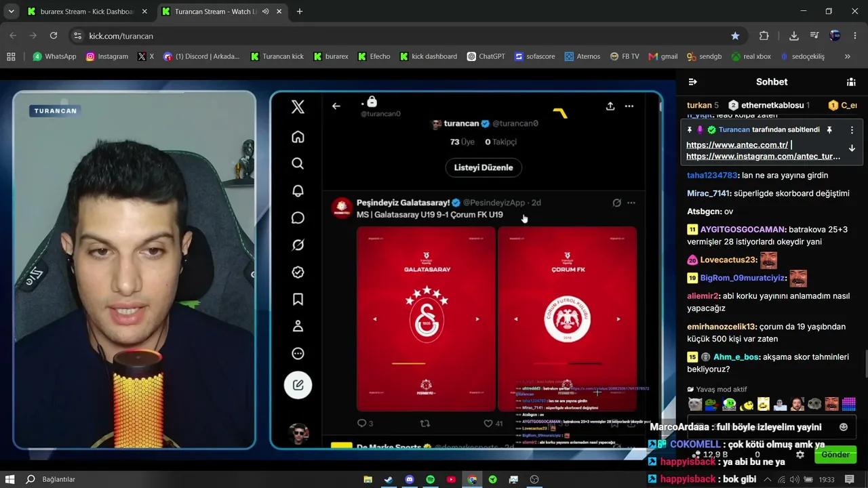Open the antec.com.tr pinned link
The height and width of the screenshot is (488, 868).
(x=737, y=145)
